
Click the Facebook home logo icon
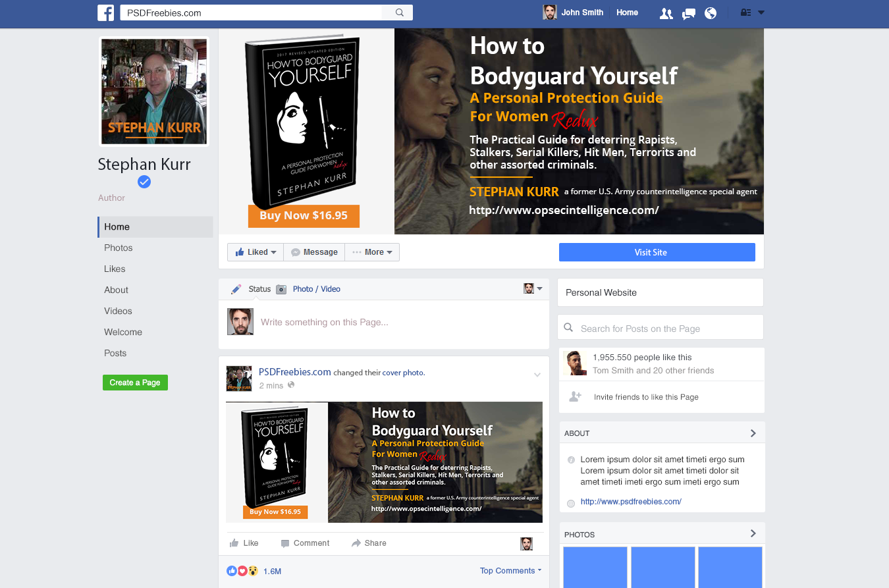pos(106,12)
